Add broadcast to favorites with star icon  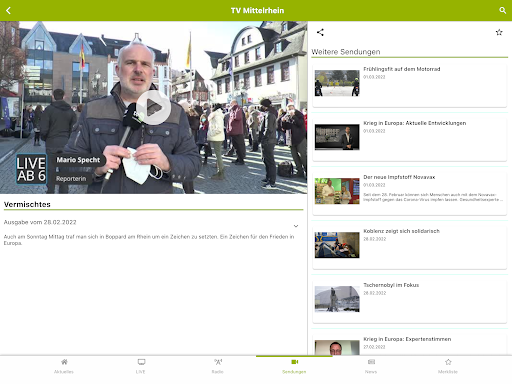point(499,32)
